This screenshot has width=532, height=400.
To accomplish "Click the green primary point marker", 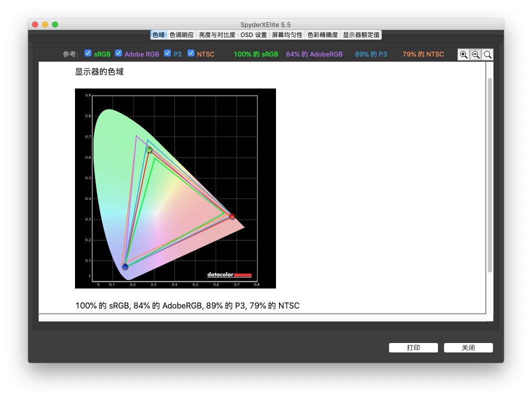I will coord(149,149).
